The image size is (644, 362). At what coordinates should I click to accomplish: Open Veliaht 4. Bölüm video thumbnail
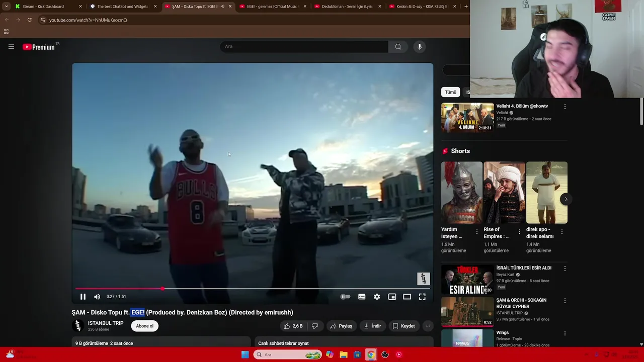(x=467, y=117)
